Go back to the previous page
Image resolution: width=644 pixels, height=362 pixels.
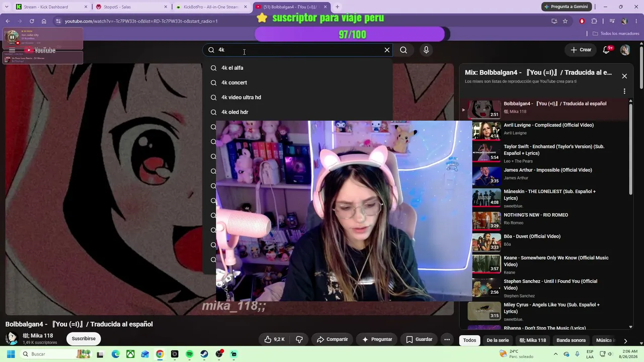pyautogui.click(x=8, y=21)
